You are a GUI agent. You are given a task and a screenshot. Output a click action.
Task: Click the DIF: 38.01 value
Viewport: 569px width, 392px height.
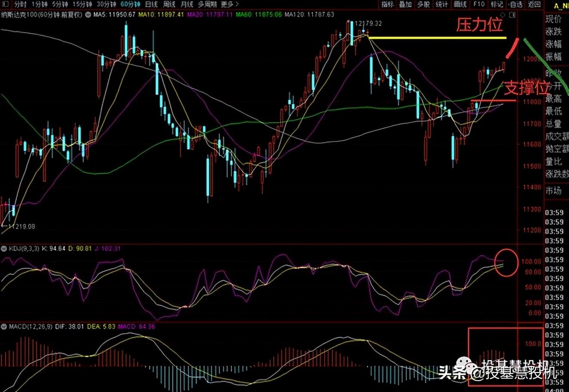pyautogui.click(x=69, y=327)
